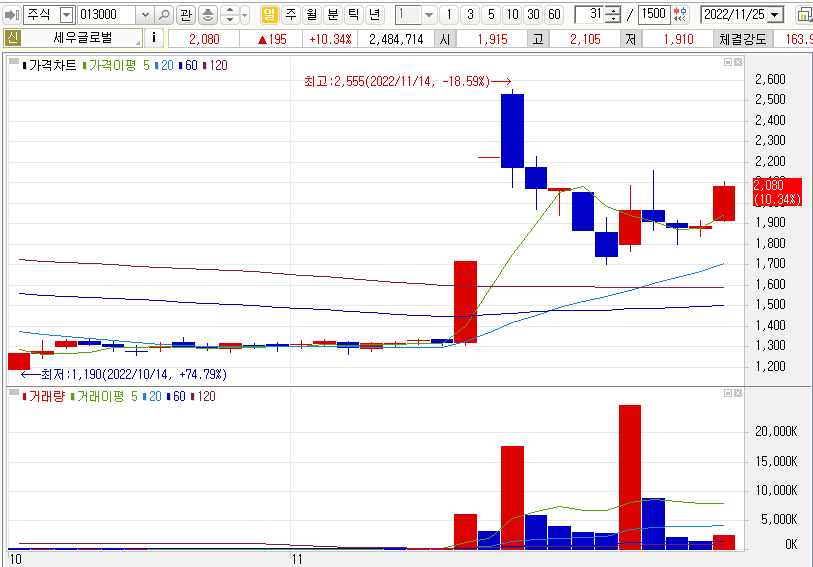Screen dimensions: 813x567
Task: Click the 5 period button
Action: tap(491, 15)
